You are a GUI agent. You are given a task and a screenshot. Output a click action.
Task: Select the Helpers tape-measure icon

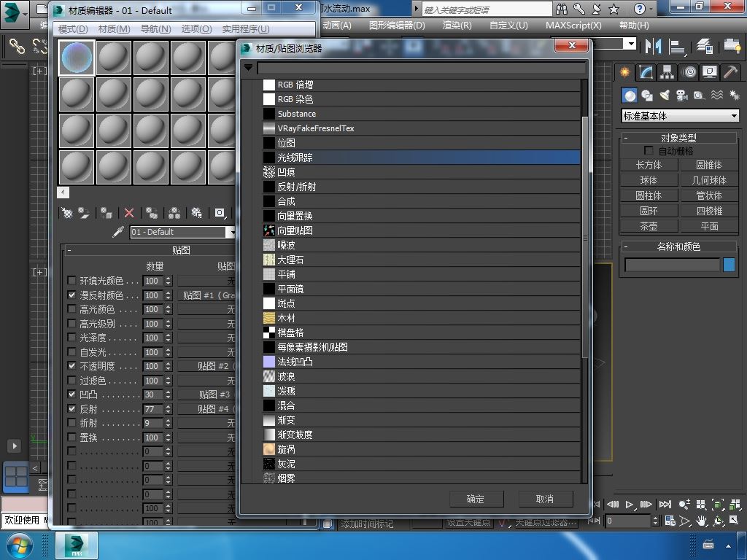tap(699, 96)
